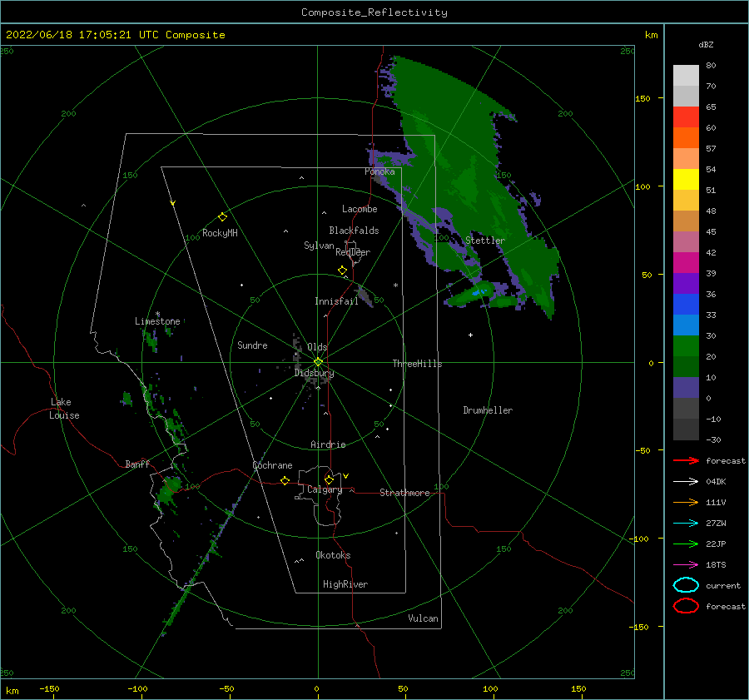
Task: Click the Vulcan label
Action: point(423,618)
